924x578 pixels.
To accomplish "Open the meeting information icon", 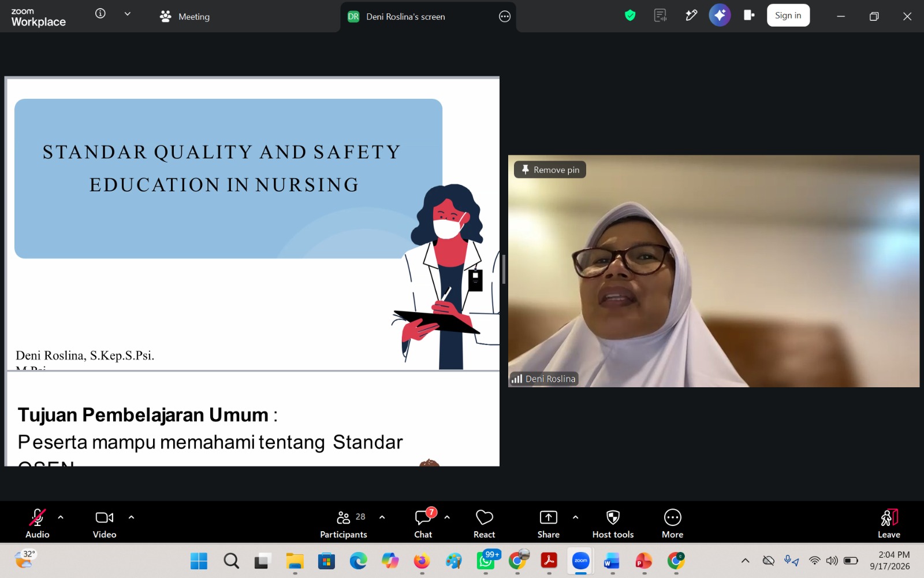I will pos(100,14).
